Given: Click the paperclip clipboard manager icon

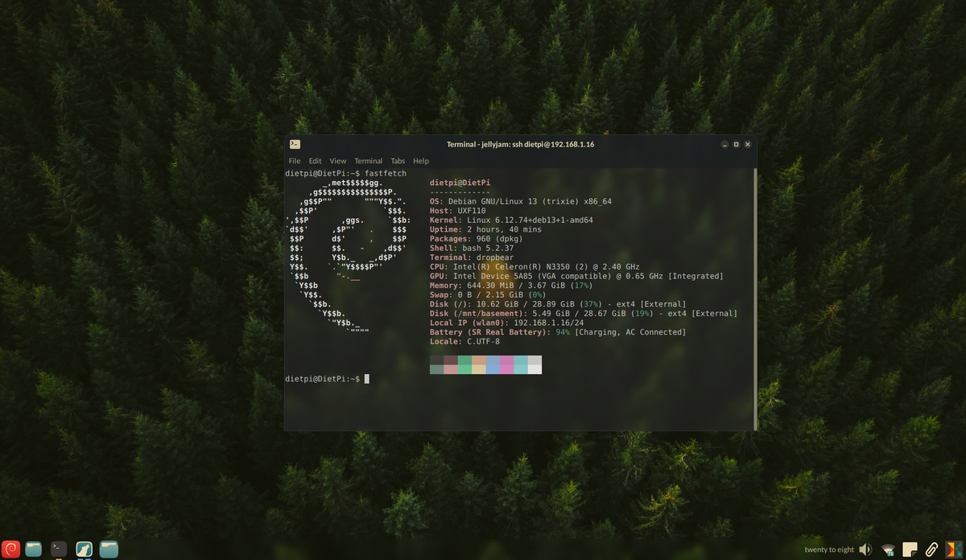Looking at the screenshot, I should tap(932, 550).
